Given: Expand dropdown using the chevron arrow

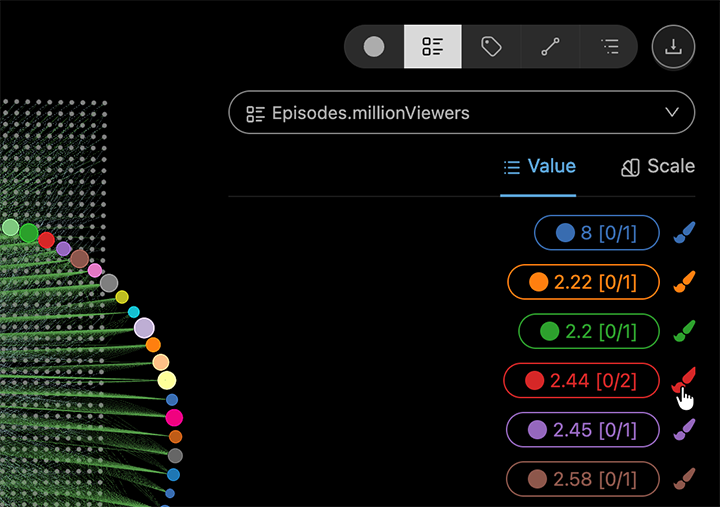Looking at the screenshot, I should coord(672,113).
